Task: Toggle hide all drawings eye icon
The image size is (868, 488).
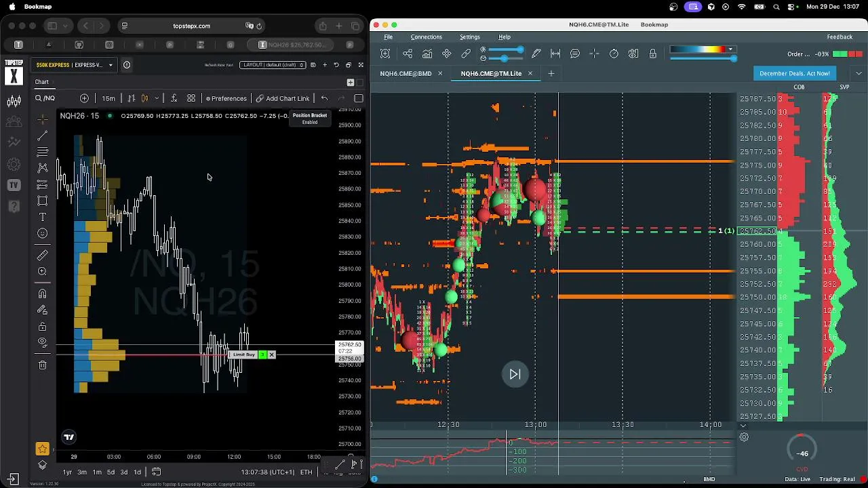Action: [x=42, y=342]
